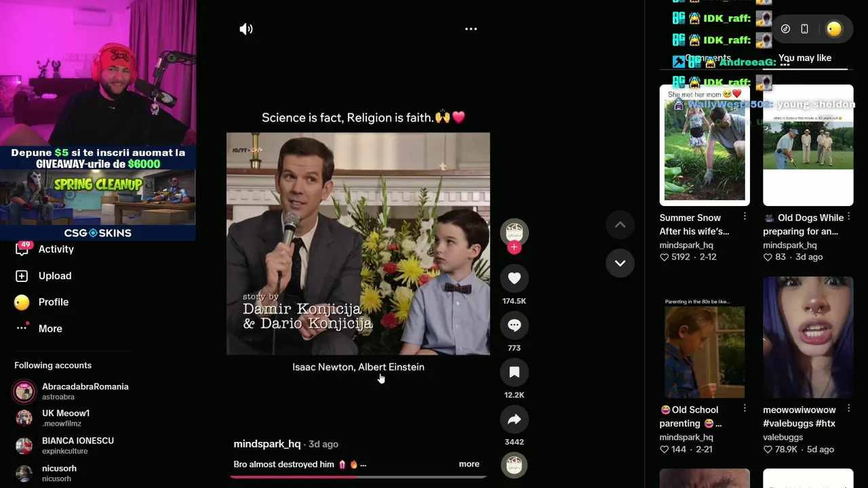Open the Old Dogs golf video thumbnail
Image resolution: width=868 pixels, height=488 pixels.
808,145
